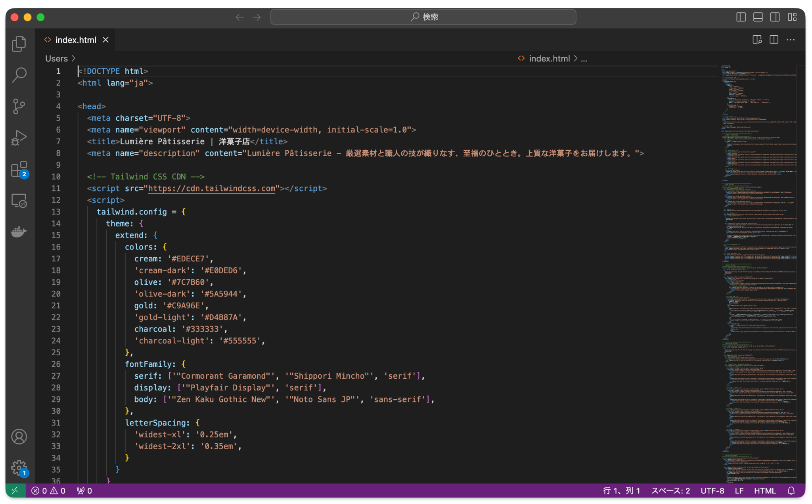Screen dimensions: 812x504
Task: Change file encoding UTF-8
Action: (712, 491)
